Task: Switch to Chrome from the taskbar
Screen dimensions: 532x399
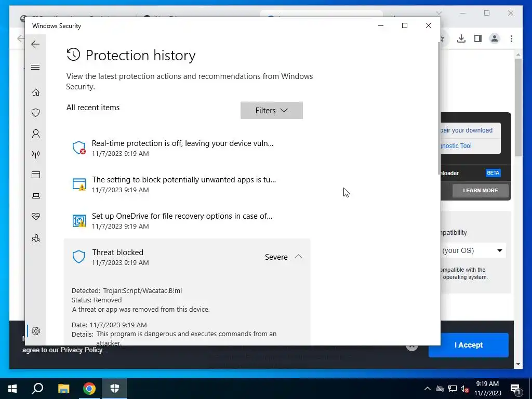Action: click(x=89, y=389)
